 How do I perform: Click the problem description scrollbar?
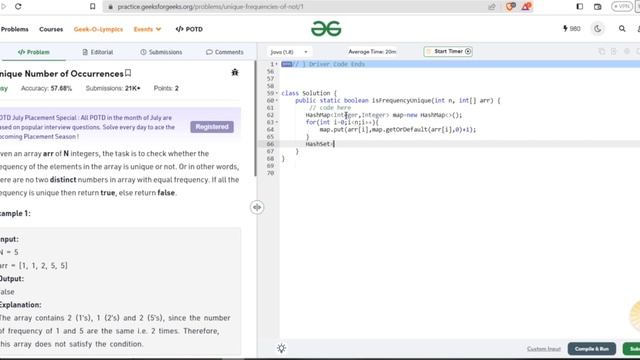tap(256, 118)
